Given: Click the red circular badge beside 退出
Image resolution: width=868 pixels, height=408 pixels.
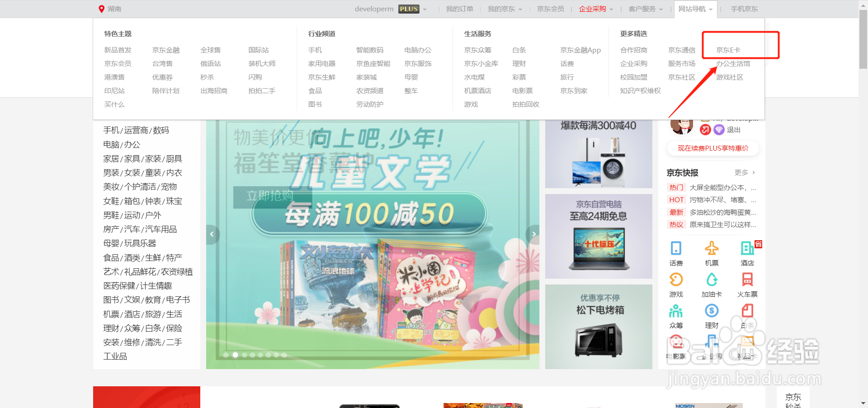Looking at the screenshot, I should (705, 130).
